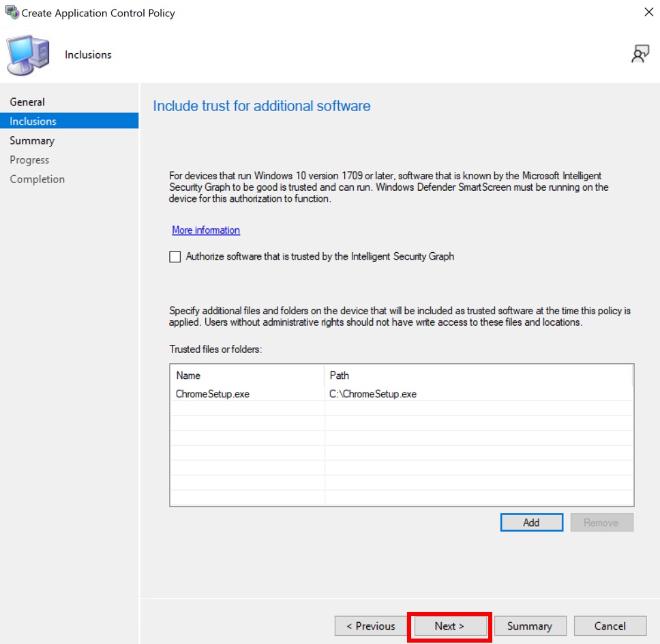
Task: Select the ChromeSetup.exe entry in the list
Action: [x=213, y=394]
